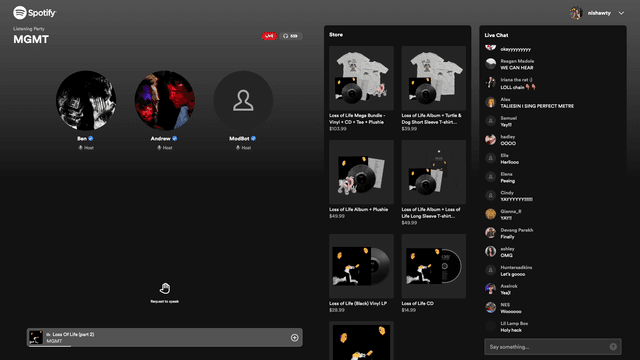Click Huntersadkins' placeholder chat avatar
Viewport: 640px width, 360px height.
[491, 270]
